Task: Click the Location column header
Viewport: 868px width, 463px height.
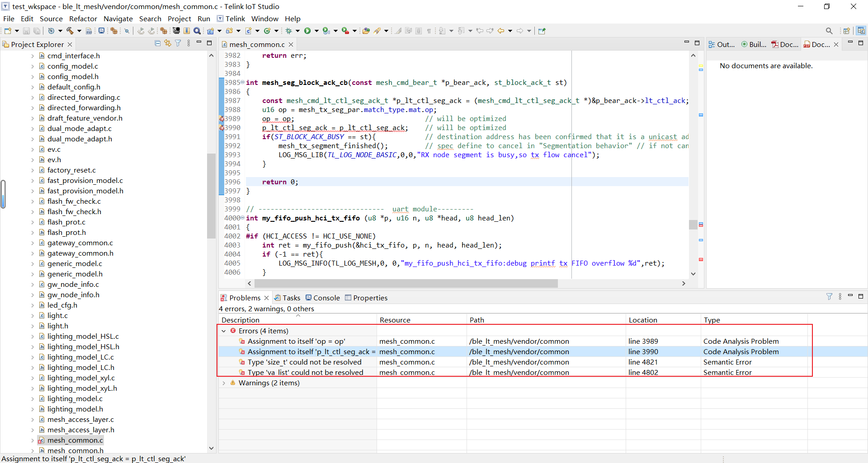Action: coord(663,320)
